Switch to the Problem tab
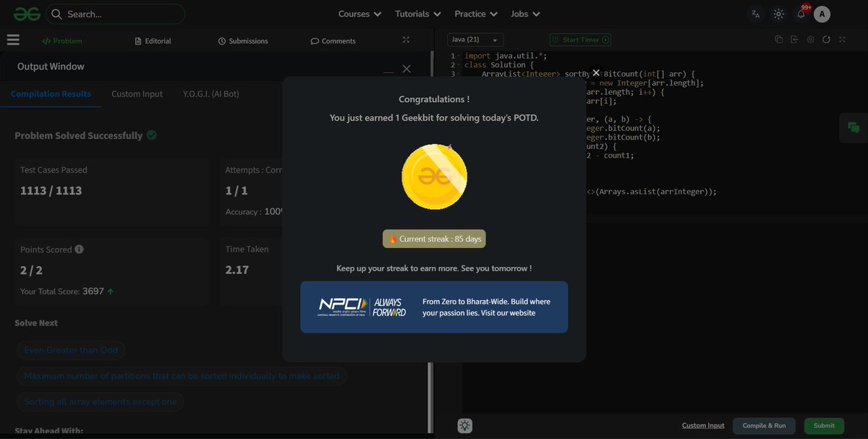 tap(61, 41)
